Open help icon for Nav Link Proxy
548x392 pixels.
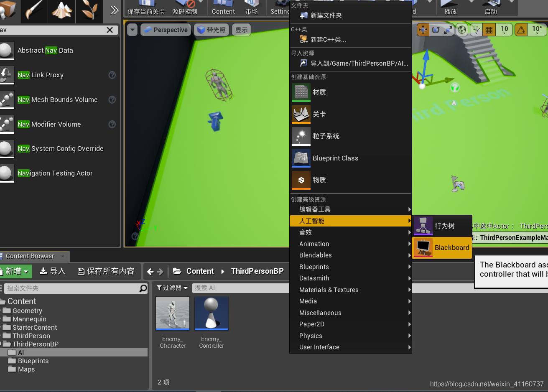tap(112, 75)
